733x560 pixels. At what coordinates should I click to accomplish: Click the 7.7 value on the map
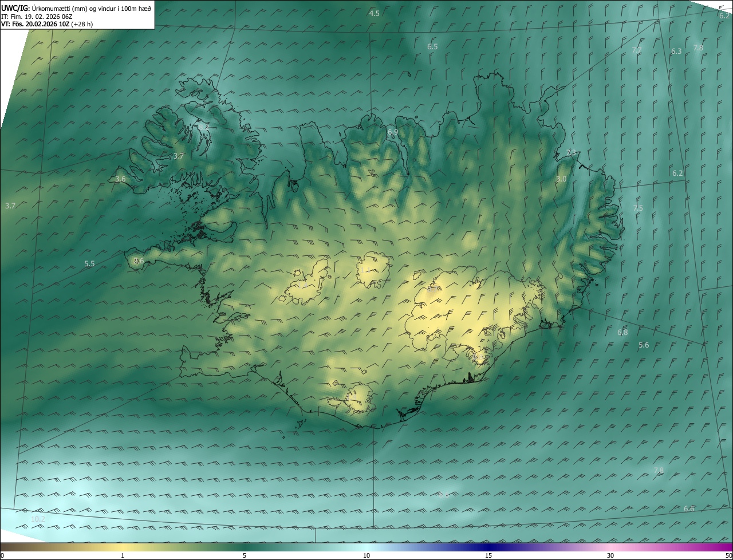637,50
